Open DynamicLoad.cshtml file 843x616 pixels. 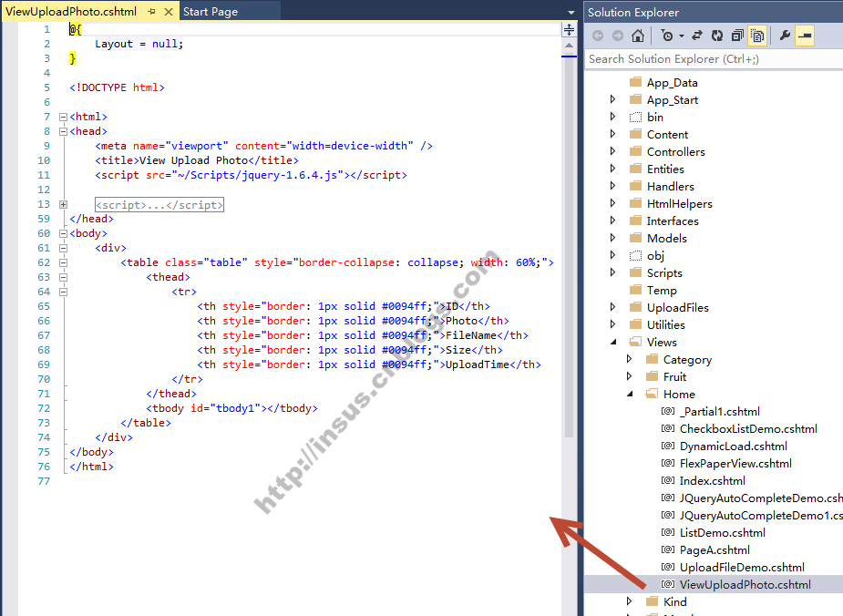pos(734,447)
